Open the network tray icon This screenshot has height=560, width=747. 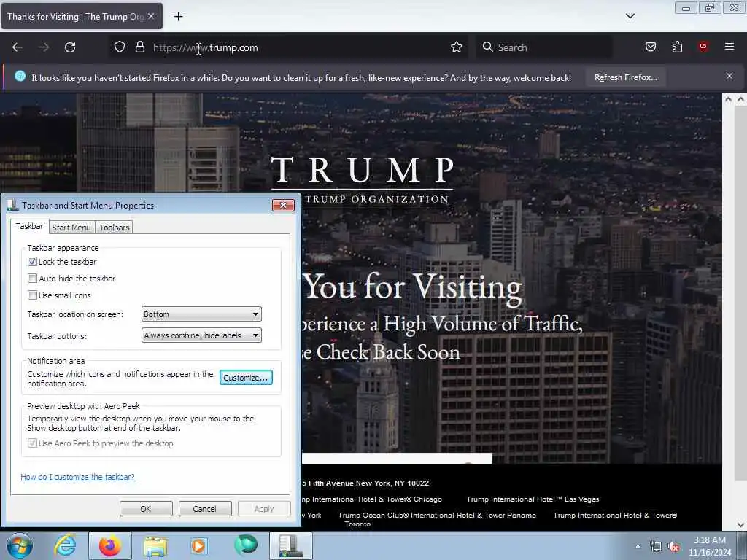[656, 547]
